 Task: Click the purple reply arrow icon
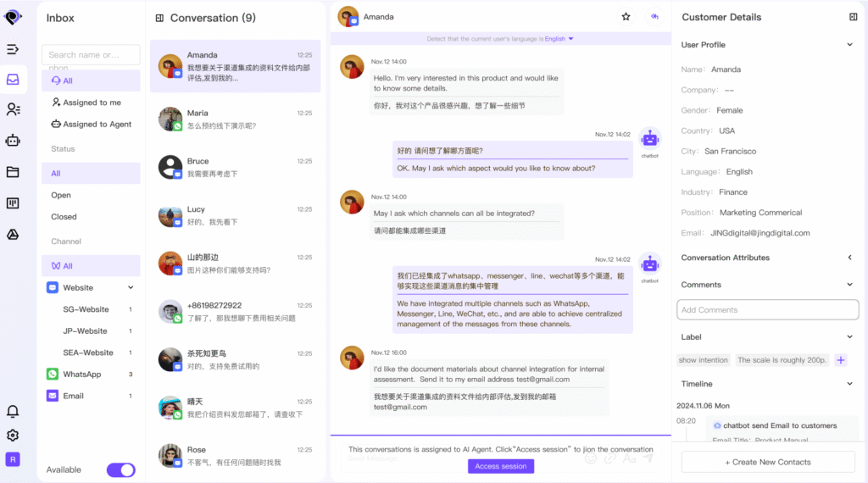(654, 17)
